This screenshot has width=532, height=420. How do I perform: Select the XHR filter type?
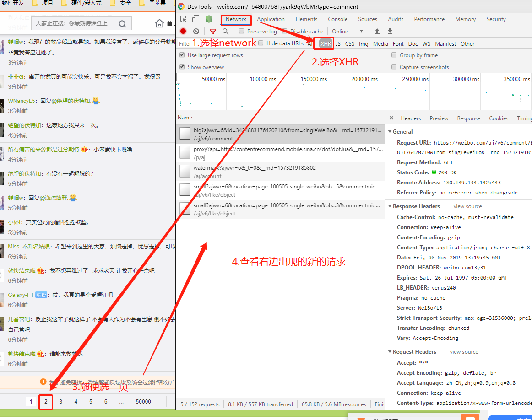326,44
